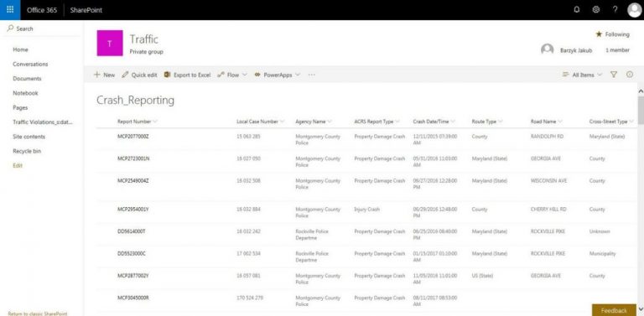The image size is (644, 316).
Task: Click the Municipality cross-street cell
Action: coord(603,254)
